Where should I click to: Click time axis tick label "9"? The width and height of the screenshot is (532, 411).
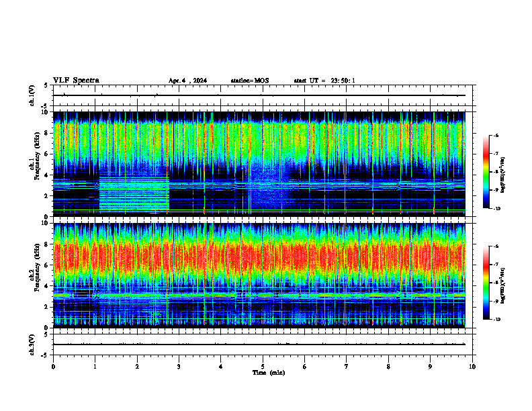point(430,367)
